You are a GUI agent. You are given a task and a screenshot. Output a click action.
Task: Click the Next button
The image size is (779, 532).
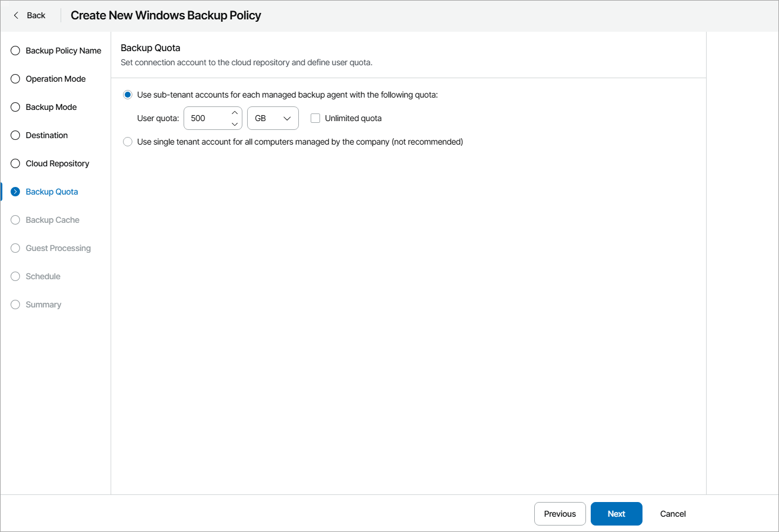(x=616, y=514)
